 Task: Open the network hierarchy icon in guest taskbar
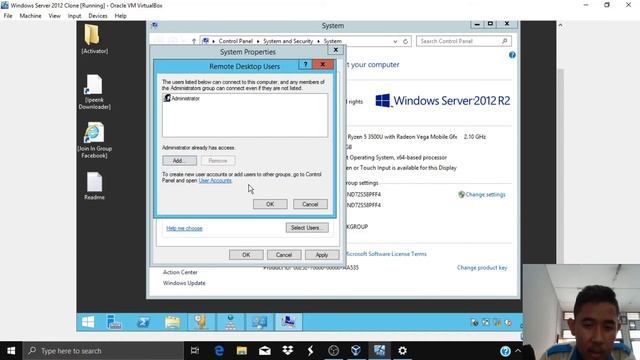point(230,322)
